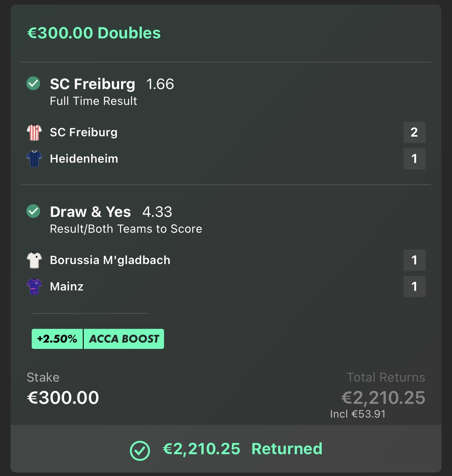This screenshot has height=476, width=452.
Task: Tap the €300.00 stake amount
Action: click(63, 398)
